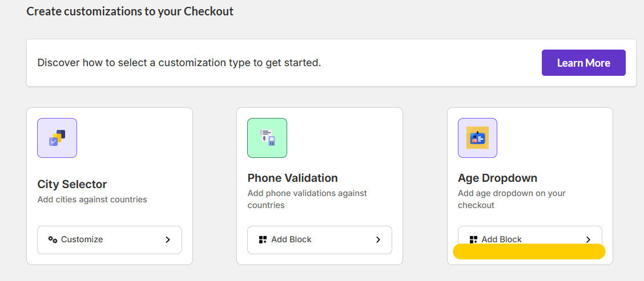This screenshot has width=644, height=281.
Task: Click chevron arrow in Age Dropdown Add Block
Action: tap(588, 239)
